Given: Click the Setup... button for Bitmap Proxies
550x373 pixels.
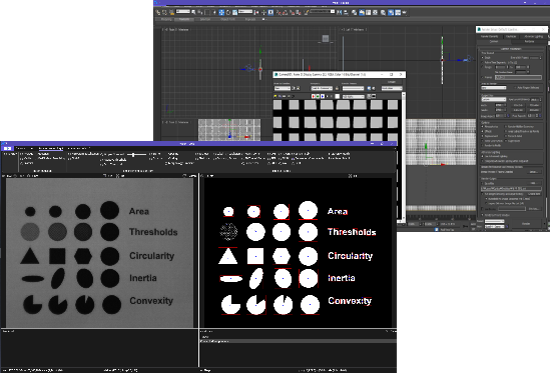Looking at the screenshot, I should coord(534,172).
